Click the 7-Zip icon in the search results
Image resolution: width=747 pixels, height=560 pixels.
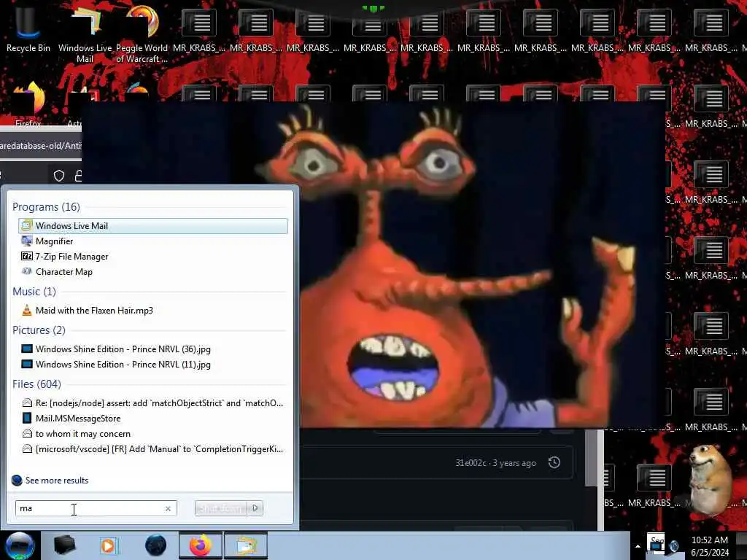(x=27, y=256)
